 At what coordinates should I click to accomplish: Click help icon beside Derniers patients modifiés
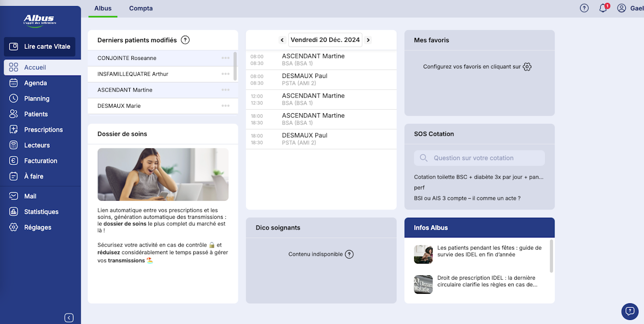click(185, 40)
